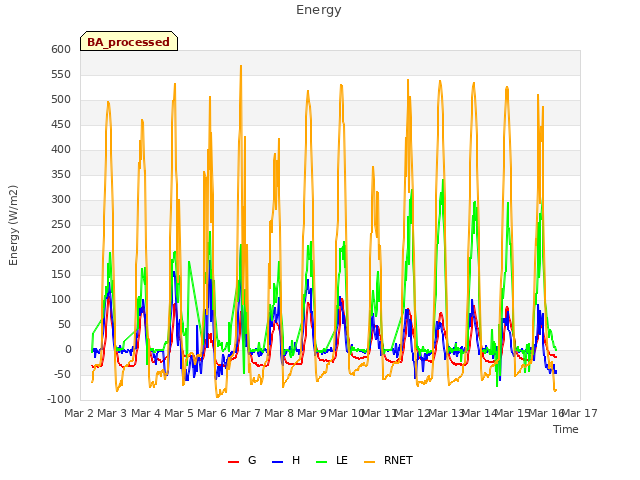Screen dimensions: 640x480
Task: Click the 200 y-axis value
Action: pos(61,250)
